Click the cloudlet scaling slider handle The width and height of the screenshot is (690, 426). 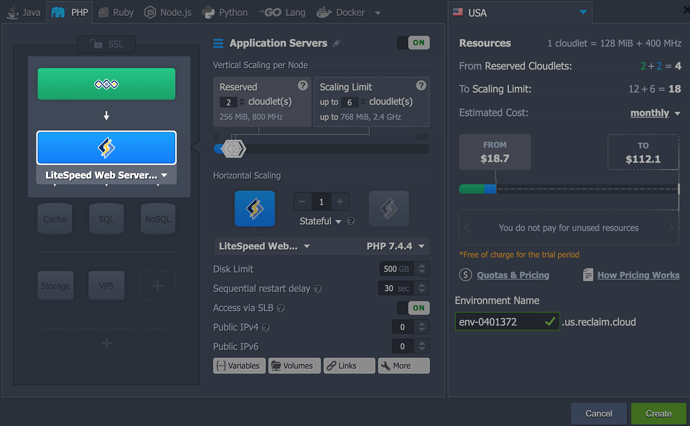[233, 149]
